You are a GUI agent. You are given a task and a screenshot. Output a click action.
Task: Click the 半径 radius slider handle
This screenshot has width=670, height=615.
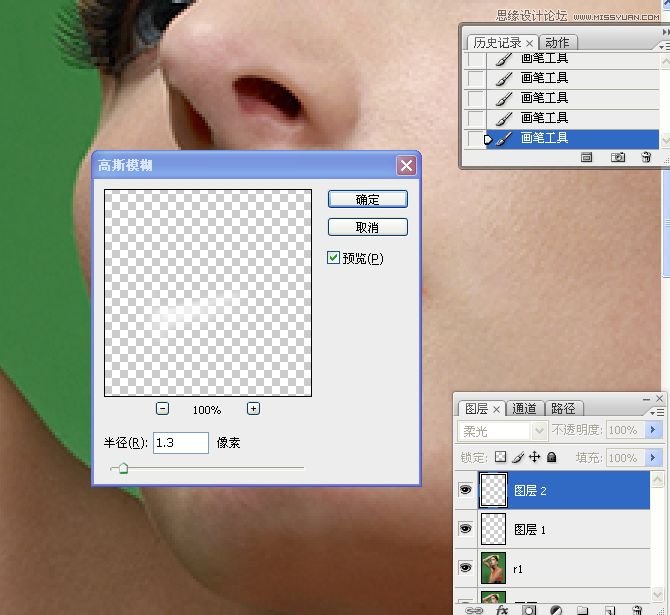pos(123,468)
